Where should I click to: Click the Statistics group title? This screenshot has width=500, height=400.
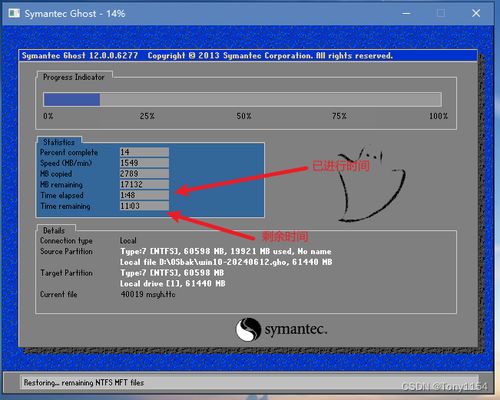pyautogui.click(x=59, y=142)
